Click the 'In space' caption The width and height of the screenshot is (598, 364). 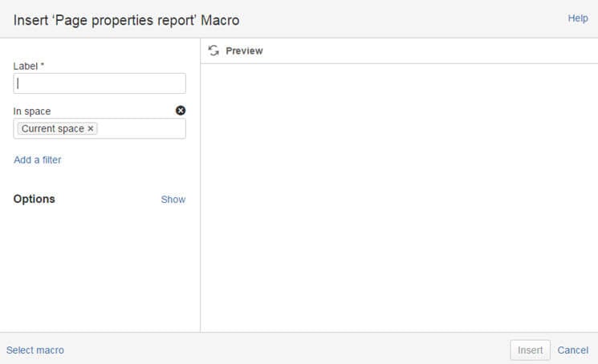[x=32, y=111]
